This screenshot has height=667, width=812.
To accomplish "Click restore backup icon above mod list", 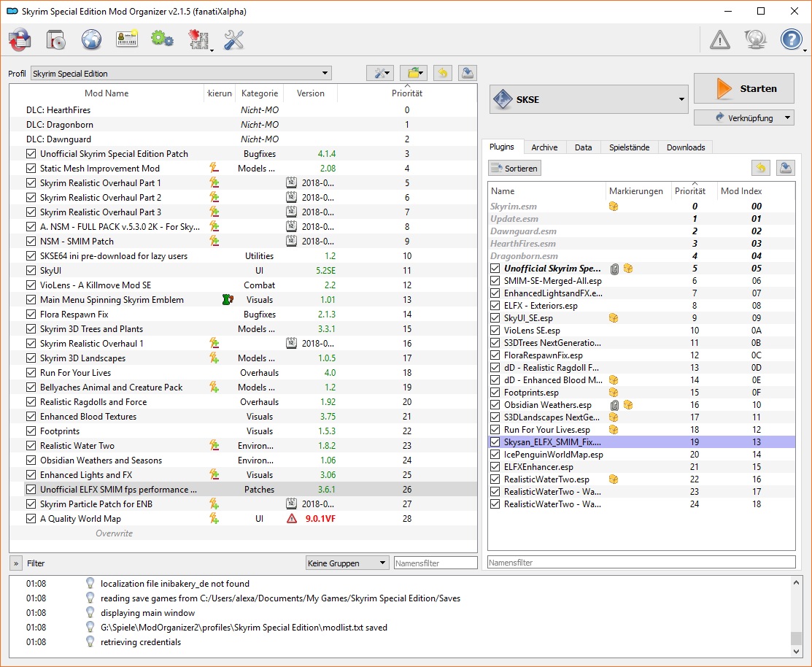I will (x=443, y=73).
